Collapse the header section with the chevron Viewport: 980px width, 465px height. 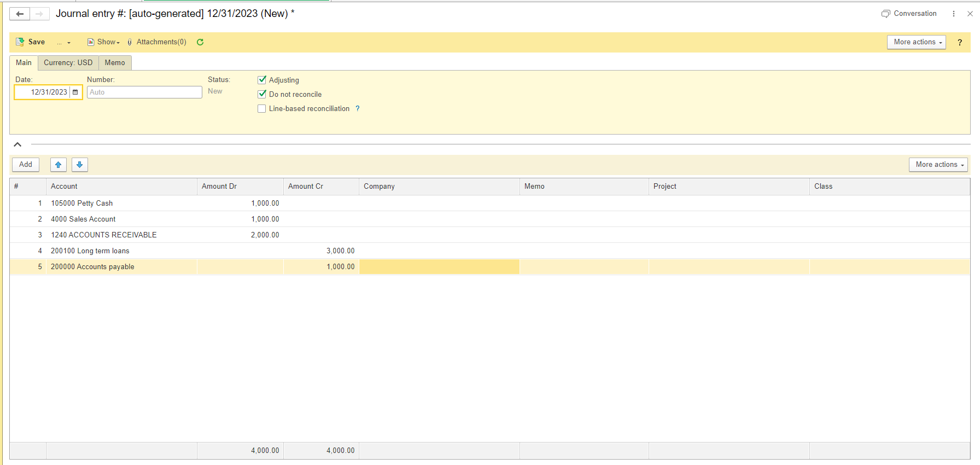coord(17,144)
